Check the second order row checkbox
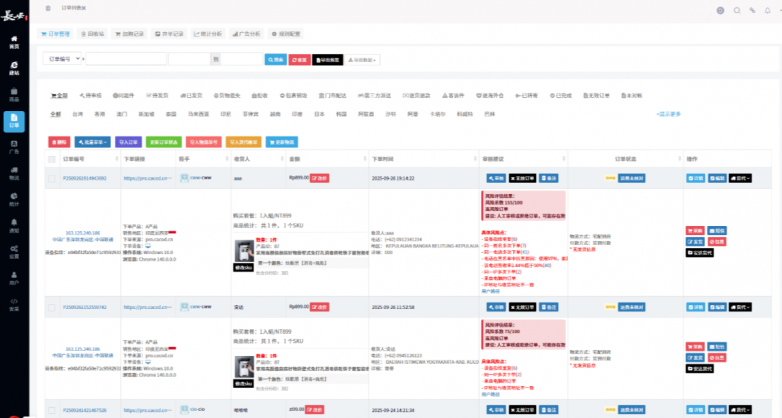782x418 pixels. [52, 307]
